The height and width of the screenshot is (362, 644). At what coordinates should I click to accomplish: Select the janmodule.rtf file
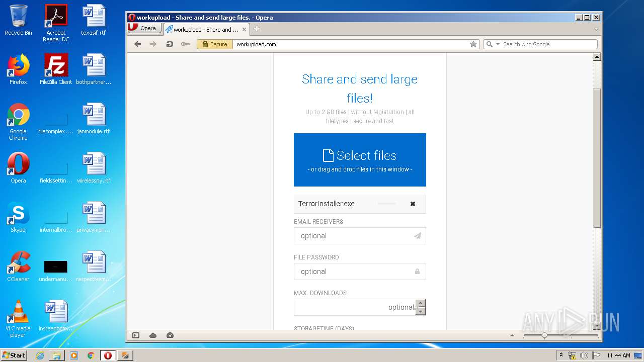coord(94,119)
